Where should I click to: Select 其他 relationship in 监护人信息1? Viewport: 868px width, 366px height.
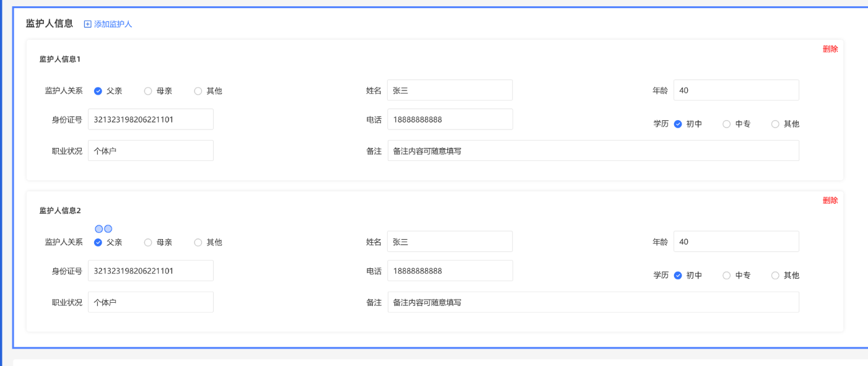point(198,91)
